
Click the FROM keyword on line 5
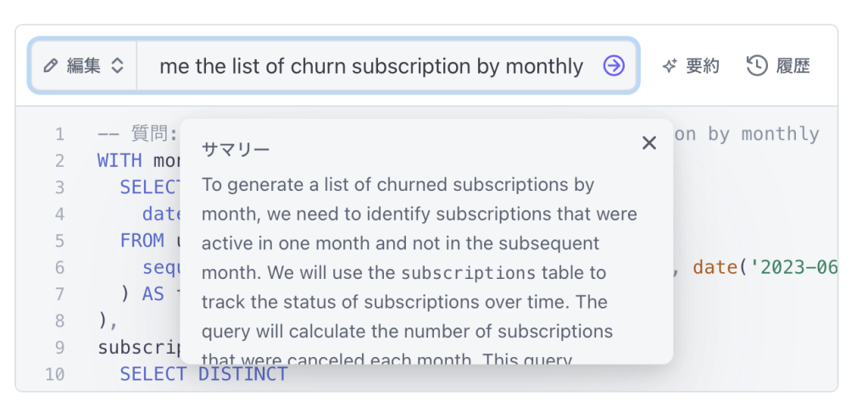pyautogui.click(x=142, y=240)
